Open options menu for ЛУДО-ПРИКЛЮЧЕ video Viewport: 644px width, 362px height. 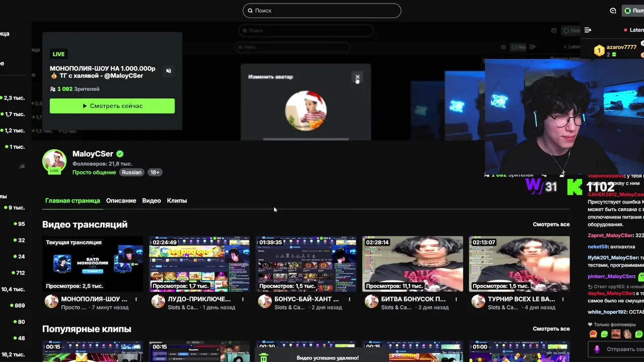tap(243, 299)
